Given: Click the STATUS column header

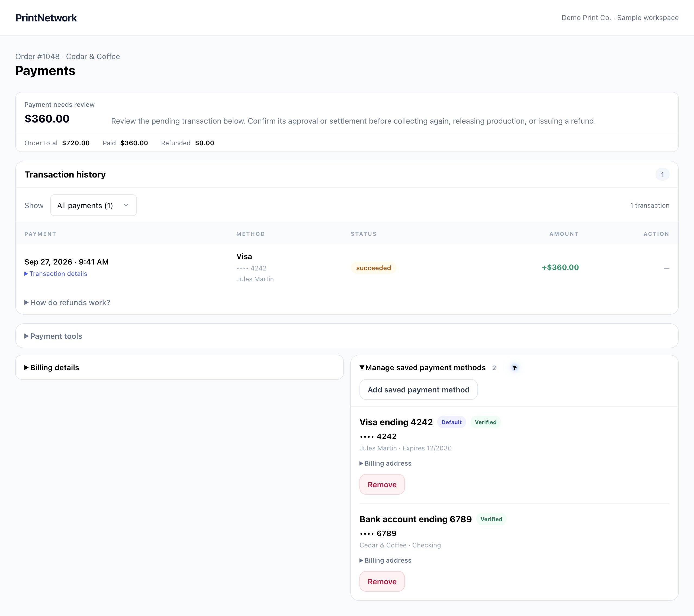Looking at the screenshot, I should click(364, 234).
